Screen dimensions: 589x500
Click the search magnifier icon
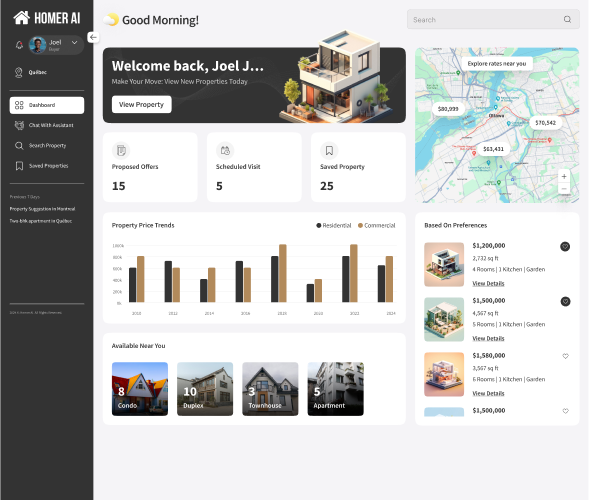click(x=567, y=20)
